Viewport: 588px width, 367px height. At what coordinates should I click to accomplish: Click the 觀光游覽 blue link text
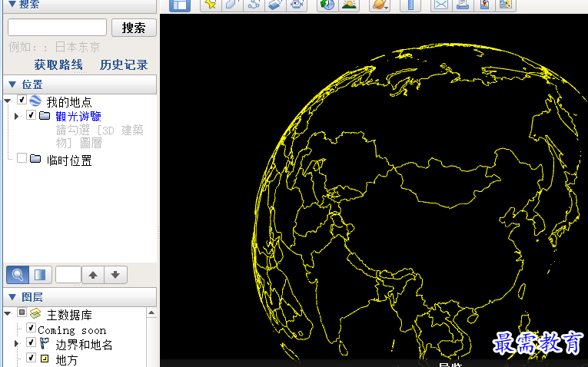click(x=78, y=116)
